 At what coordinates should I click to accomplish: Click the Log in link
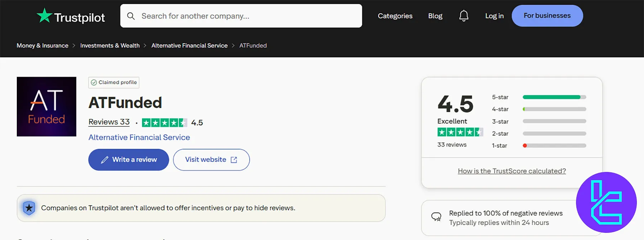[494, 16]
